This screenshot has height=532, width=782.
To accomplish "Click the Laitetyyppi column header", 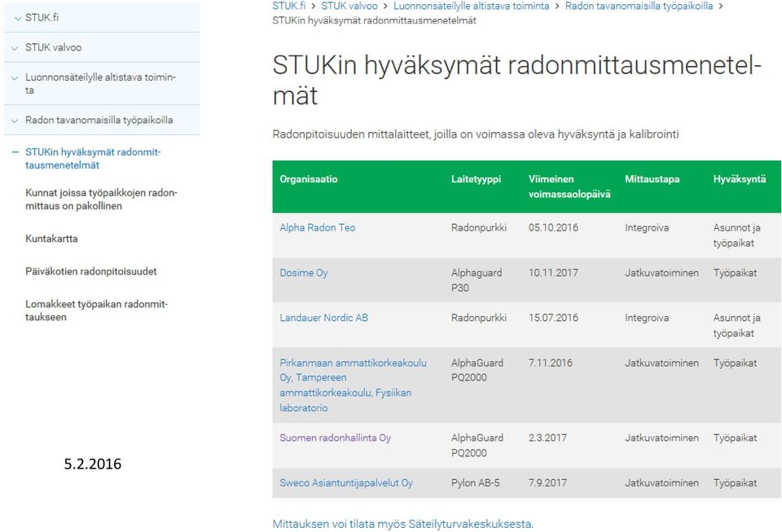I will (476, 179).
